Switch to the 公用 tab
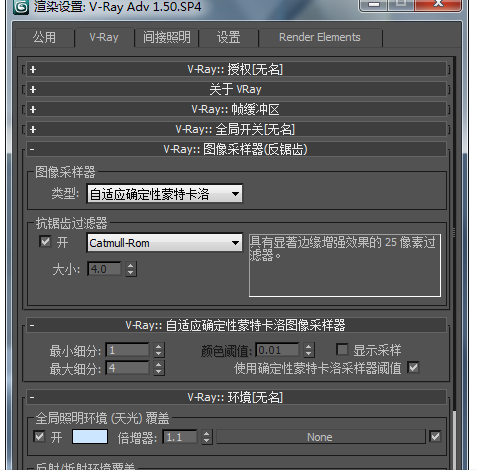477x470 pixels. (44, 37)
